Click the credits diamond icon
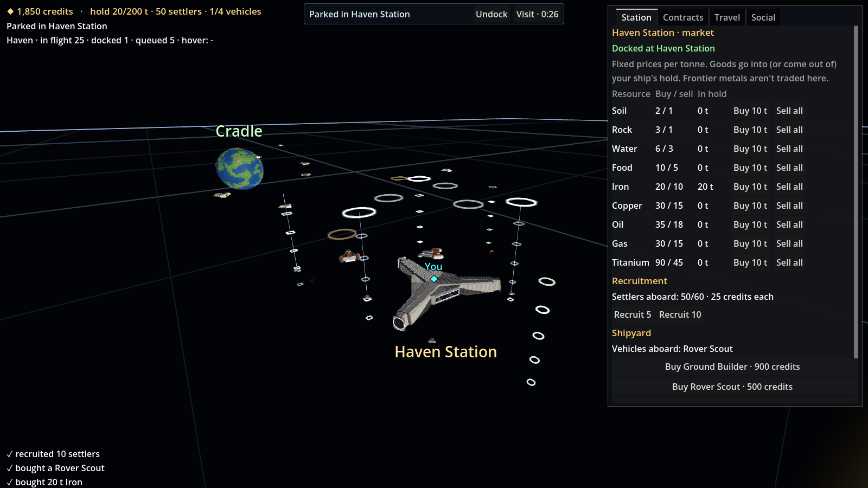Viewport: 868px width, 488px height. (10, 11)
